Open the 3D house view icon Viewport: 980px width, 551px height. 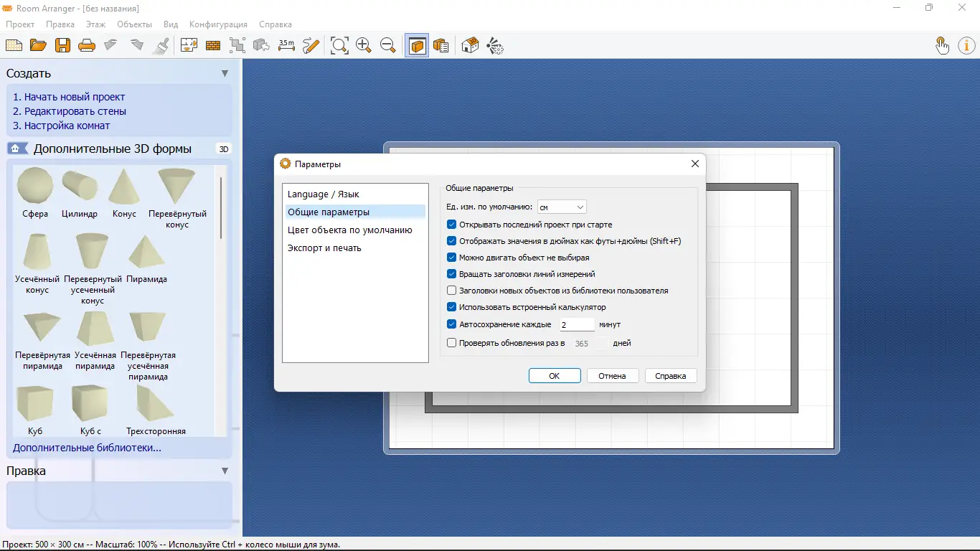point(470,46)
